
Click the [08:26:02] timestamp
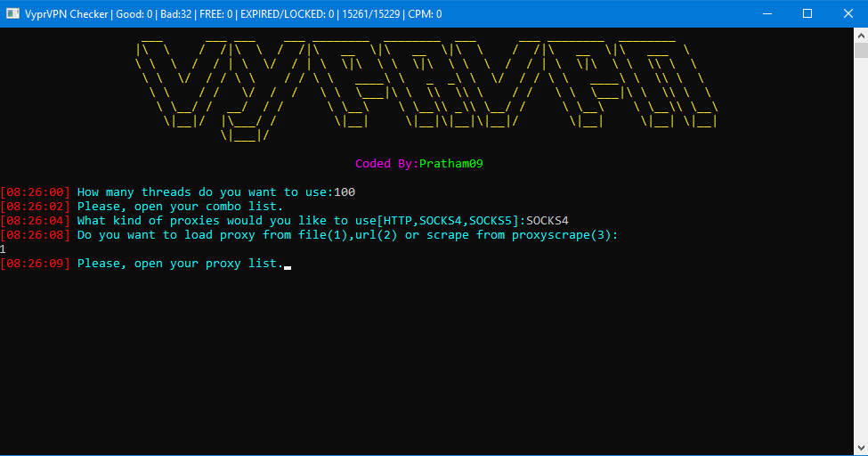[36, 207]
